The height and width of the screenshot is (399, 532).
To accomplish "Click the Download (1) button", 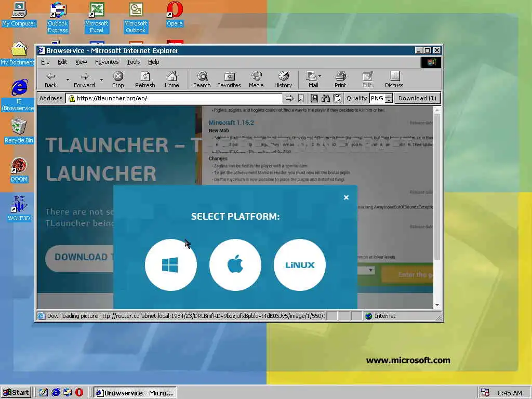I will [417, 98].
